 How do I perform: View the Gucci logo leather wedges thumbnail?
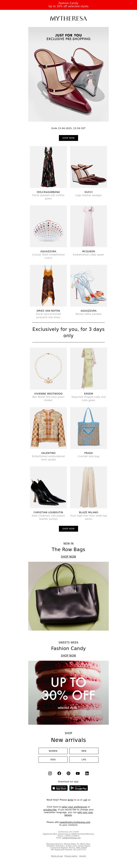[x=89, y=167]
